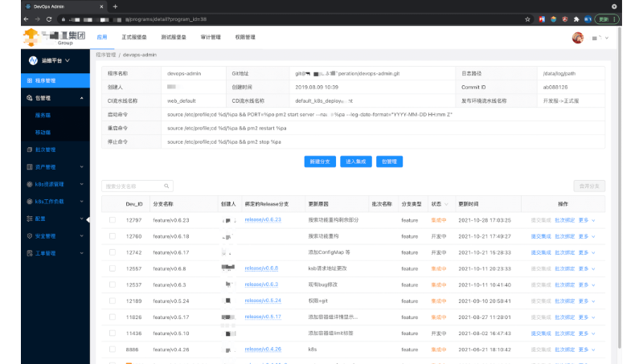Expand the 配置 sidebar chevron

[x=82, y=219]
